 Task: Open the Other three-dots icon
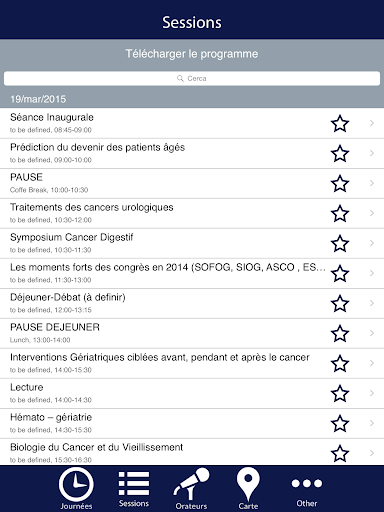(x=307, y=483)
